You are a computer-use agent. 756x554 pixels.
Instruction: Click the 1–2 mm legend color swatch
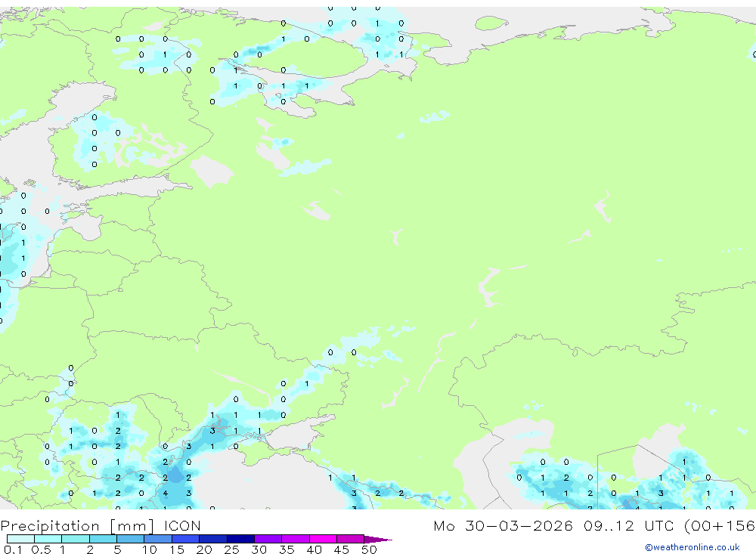(x=76, y=539)
